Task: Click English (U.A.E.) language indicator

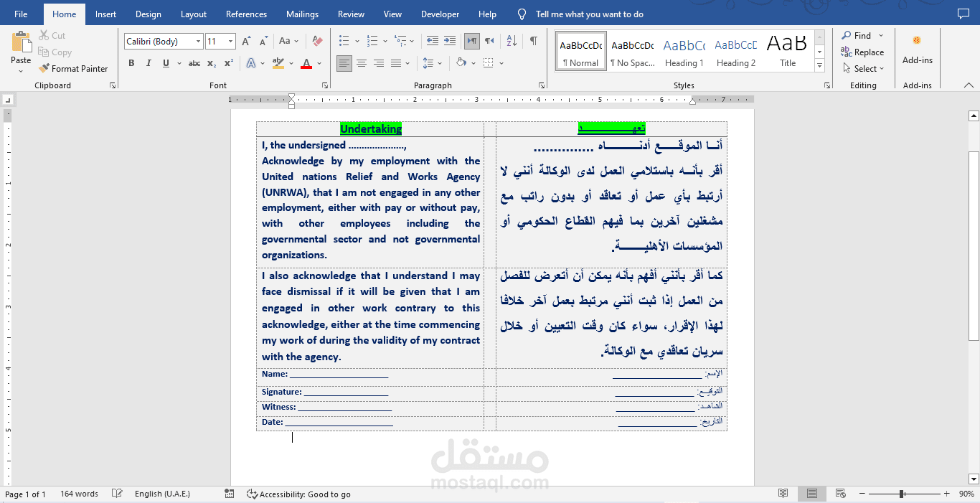Action: 162,494
